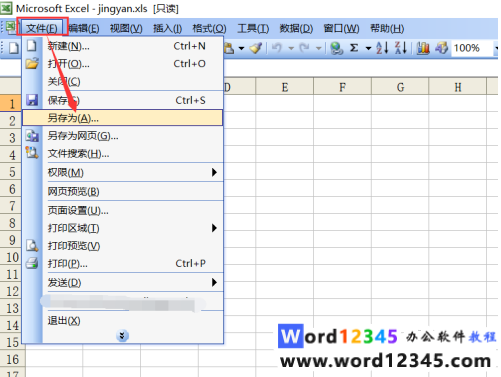Click the floppy disk save icon
The width and height of the screenshot is (501, 377).
click(32, 100)
